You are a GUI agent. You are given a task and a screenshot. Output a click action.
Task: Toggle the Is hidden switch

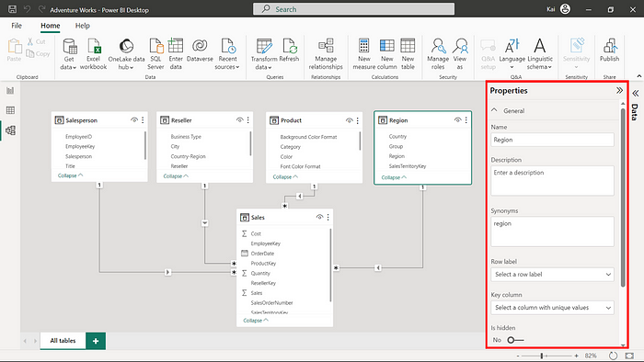pos(515,340)
